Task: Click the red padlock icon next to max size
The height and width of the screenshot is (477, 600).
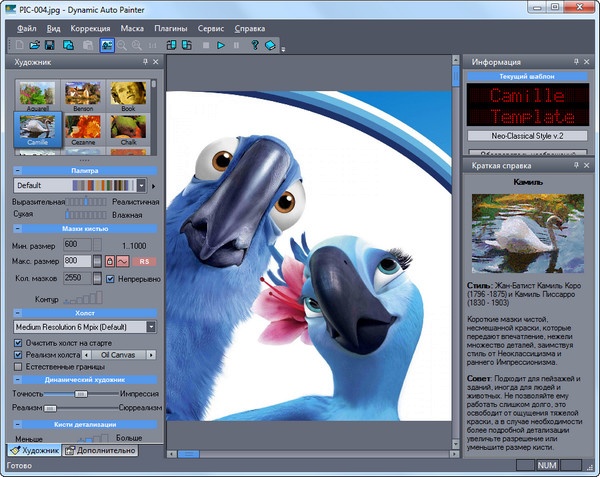Action: tap(112, 261)
